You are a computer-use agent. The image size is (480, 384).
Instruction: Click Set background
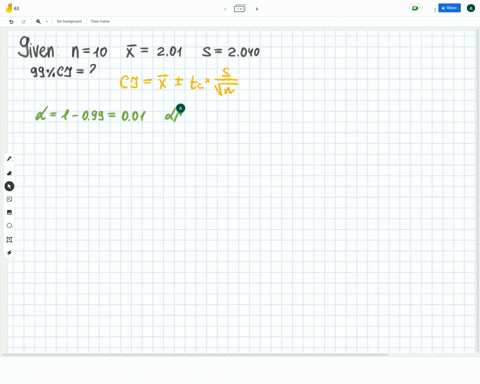[69, 21]
